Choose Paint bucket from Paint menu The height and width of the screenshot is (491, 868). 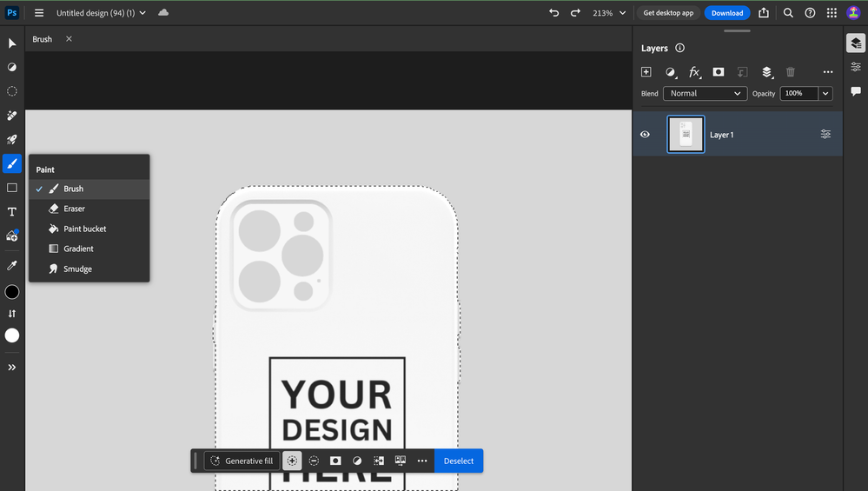84,229
